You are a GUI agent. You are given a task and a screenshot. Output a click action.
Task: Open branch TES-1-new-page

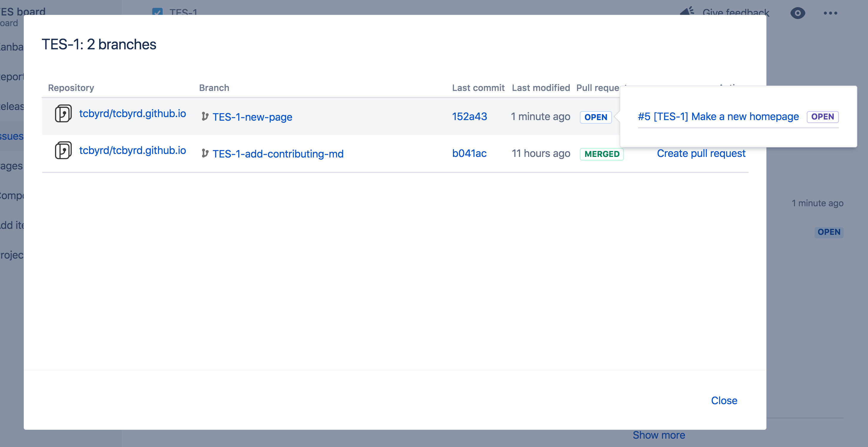[x=252, y=117]
